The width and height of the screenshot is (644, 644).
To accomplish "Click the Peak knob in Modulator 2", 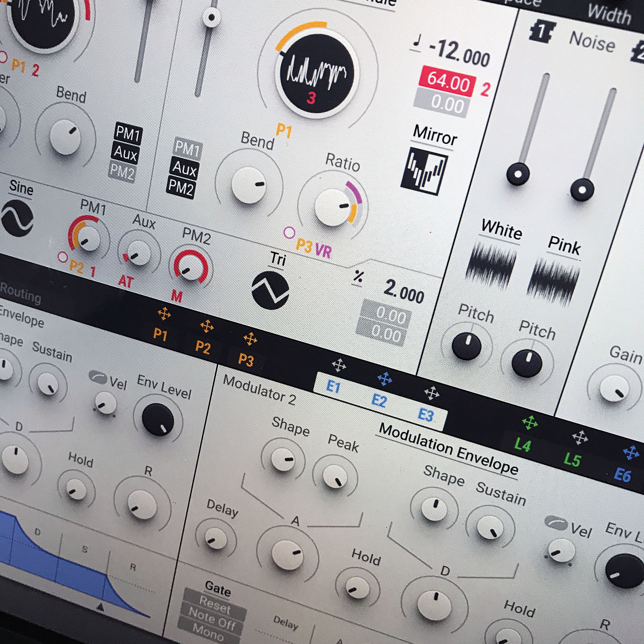I will (x=335, y=477).
